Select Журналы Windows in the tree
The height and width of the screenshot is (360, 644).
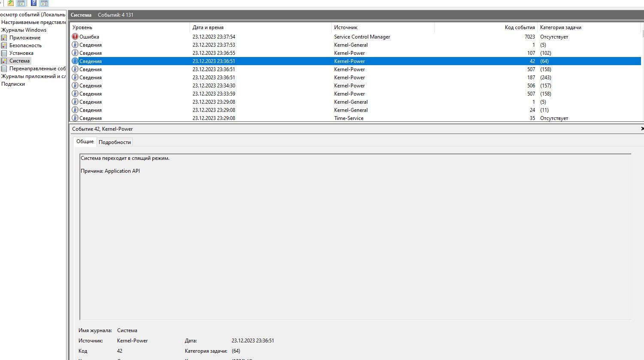tap(24, 30)
